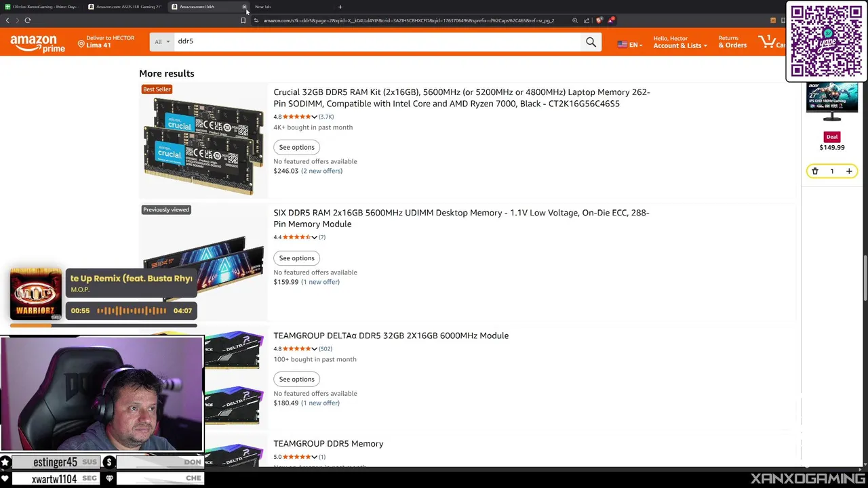The width and height of the screenshot is (868, 488).
Task: Open the (7) reviews link
Action: [322, 238]
